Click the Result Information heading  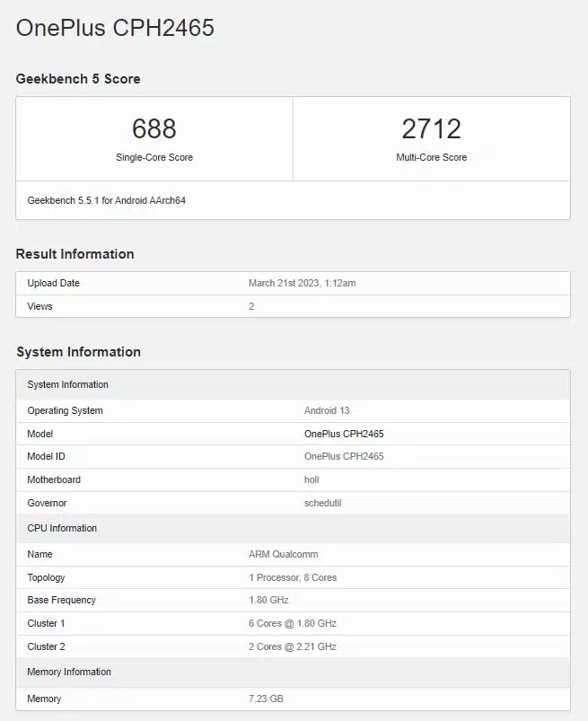pos(75,254)
